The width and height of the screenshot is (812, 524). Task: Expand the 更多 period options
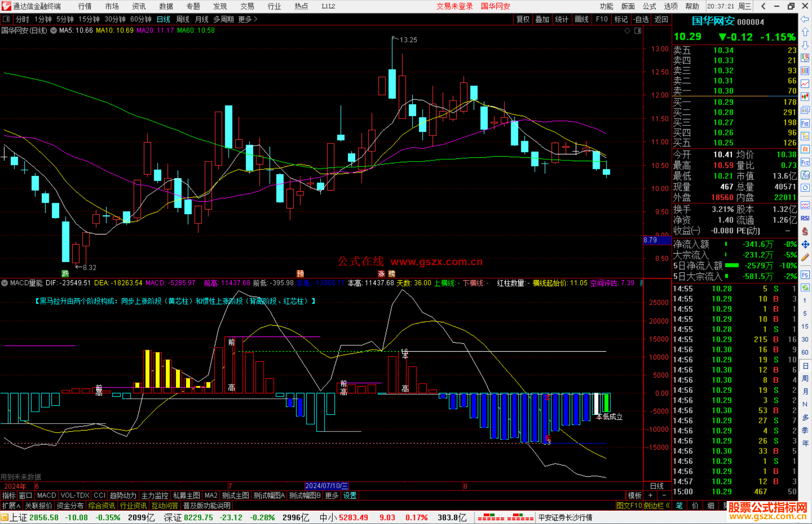pos(248,19)
